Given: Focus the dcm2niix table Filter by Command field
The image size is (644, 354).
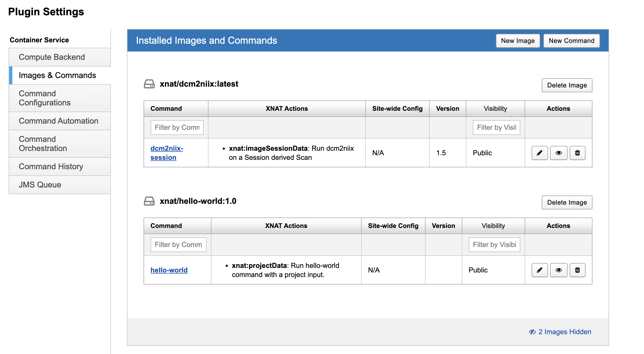Looking at the screenshot, I should click(x=177, y=127).
